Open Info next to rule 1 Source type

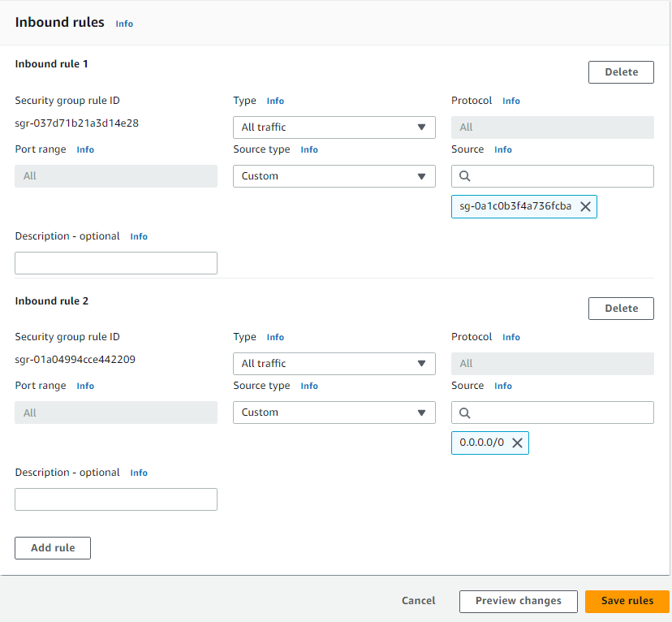click(x=308, y=149)
